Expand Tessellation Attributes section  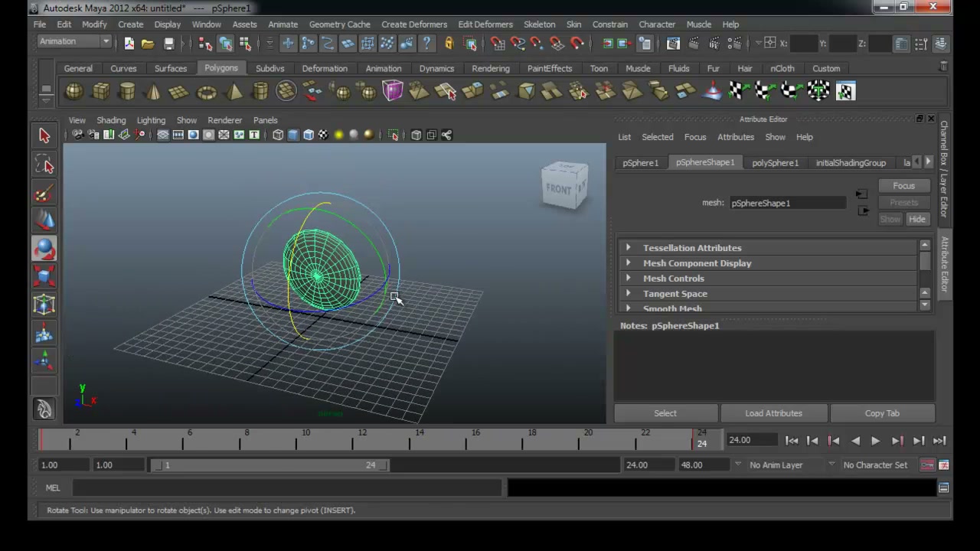[x=628, y=247]
